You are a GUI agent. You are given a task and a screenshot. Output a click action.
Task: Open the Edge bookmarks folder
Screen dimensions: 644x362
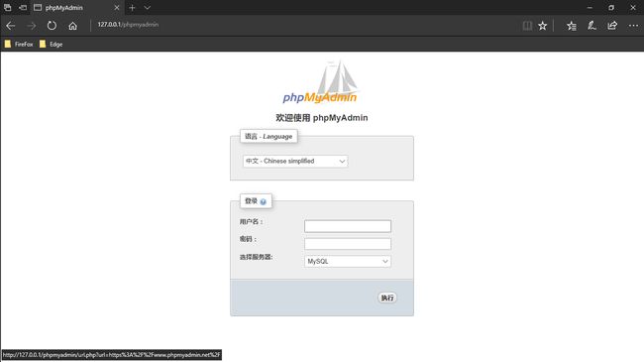pos(52,44)
